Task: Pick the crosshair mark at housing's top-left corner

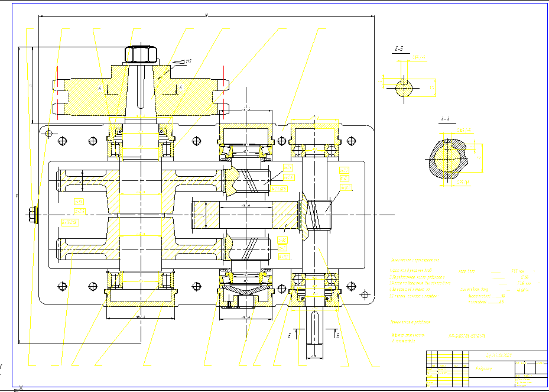Action: tap(49, 133)
